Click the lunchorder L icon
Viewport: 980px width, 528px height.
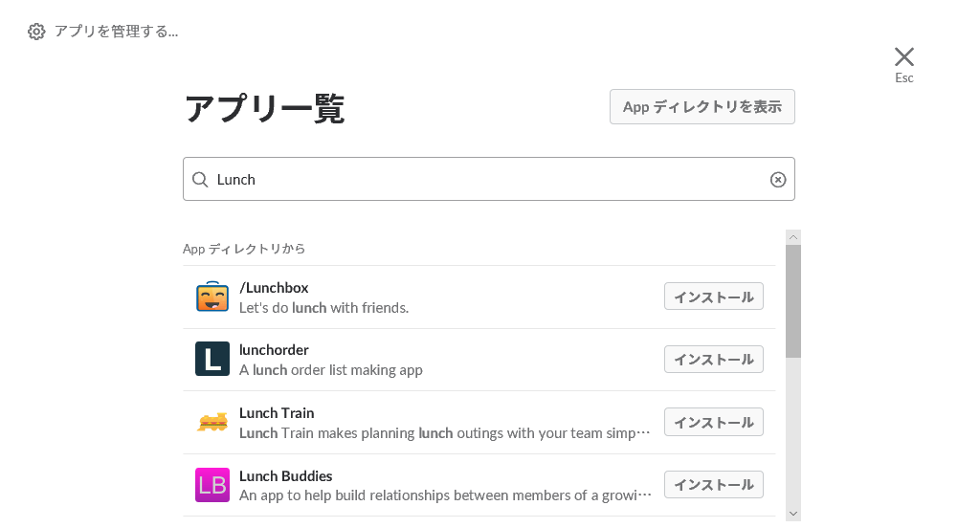pos(212,360)
